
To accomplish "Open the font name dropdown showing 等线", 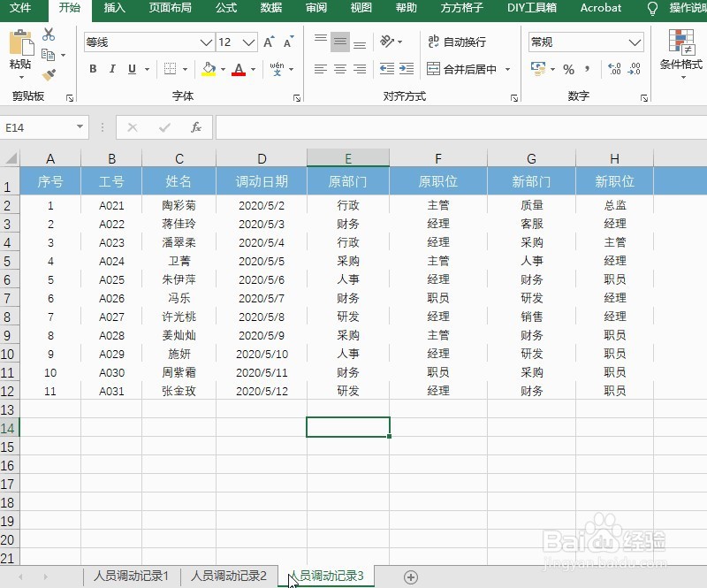I will pos(205,42).
